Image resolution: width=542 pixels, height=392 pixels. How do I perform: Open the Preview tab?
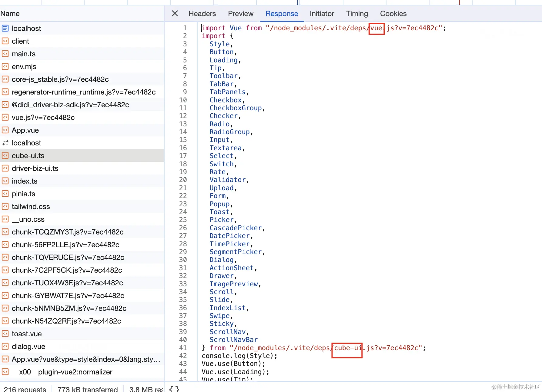(241, 14)
